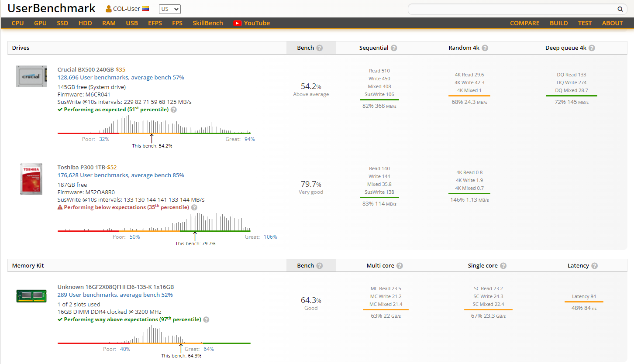
Task: Open the HDD menu
Action: point(85,23)
